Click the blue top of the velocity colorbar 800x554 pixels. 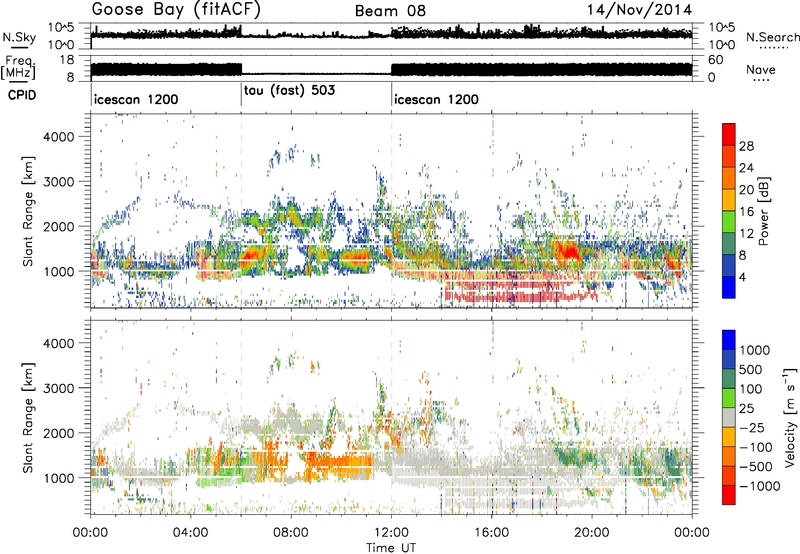pos(729,340)
